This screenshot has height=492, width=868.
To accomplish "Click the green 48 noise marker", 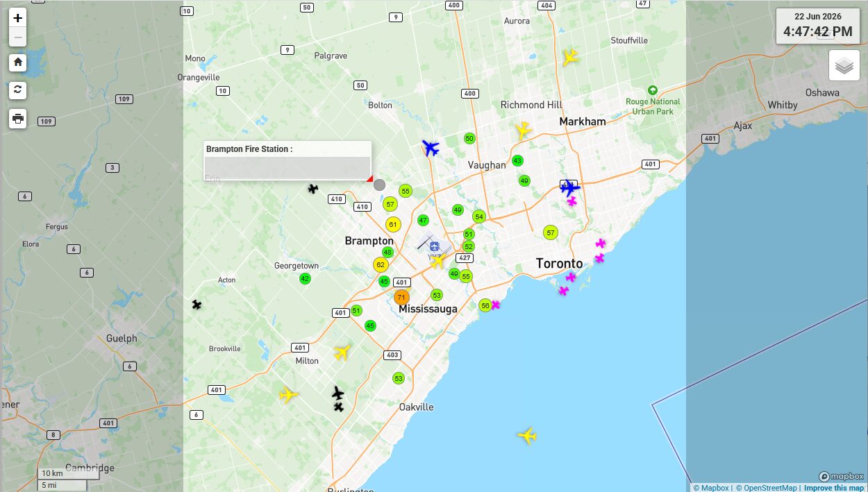I will pyautogui.click(x=387, y=252).
